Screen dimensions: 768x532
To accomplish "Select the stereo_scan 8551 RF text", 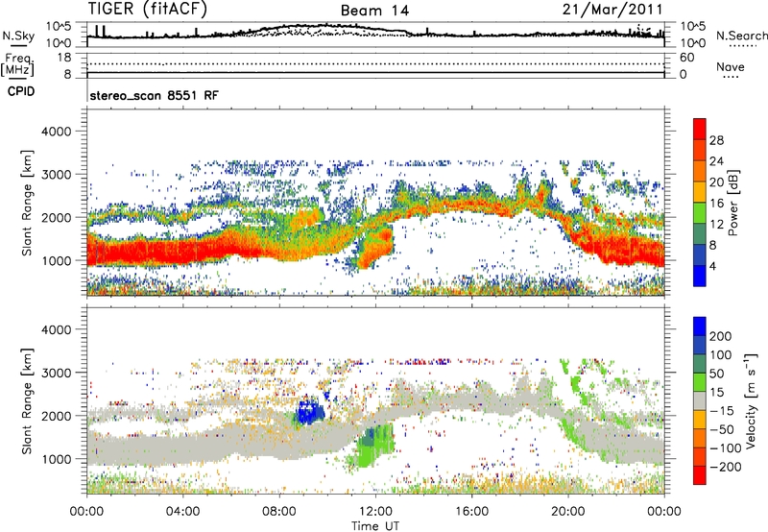I will click(154, 95).
